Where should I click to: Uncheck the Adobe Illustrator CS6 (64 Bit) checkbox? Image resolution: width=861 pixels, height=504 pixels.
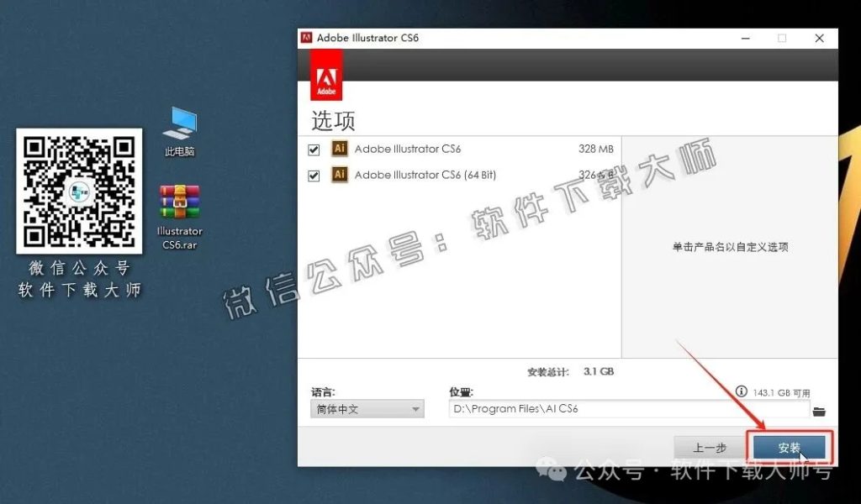point(314,175)
